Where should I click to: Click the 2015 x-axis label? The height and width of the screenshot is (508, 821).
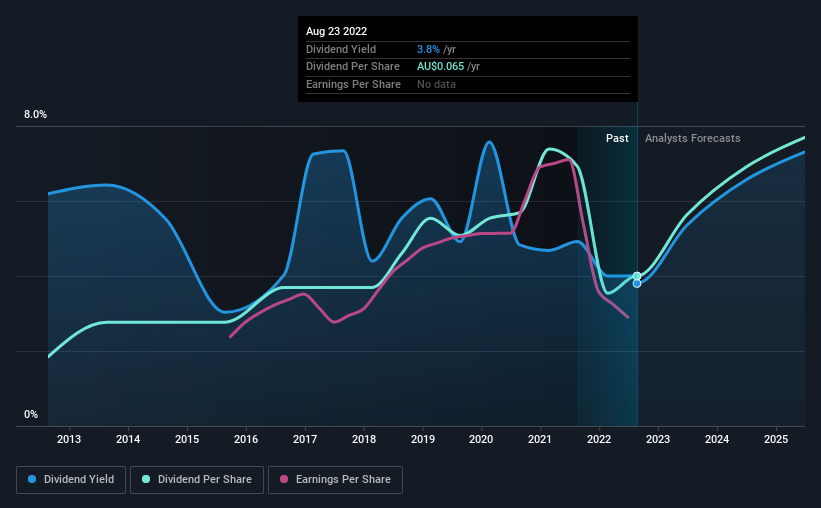click(187, 439)
